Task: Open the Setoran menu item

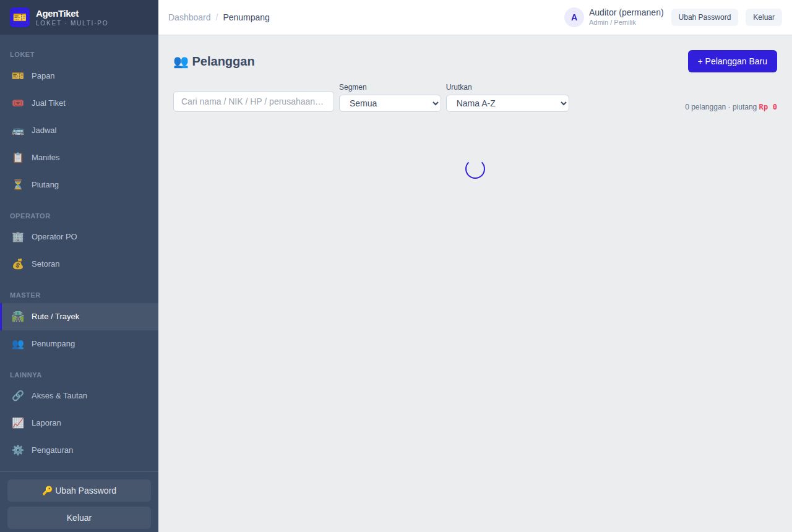Action: pyautogui.click(x=79, y=264)
